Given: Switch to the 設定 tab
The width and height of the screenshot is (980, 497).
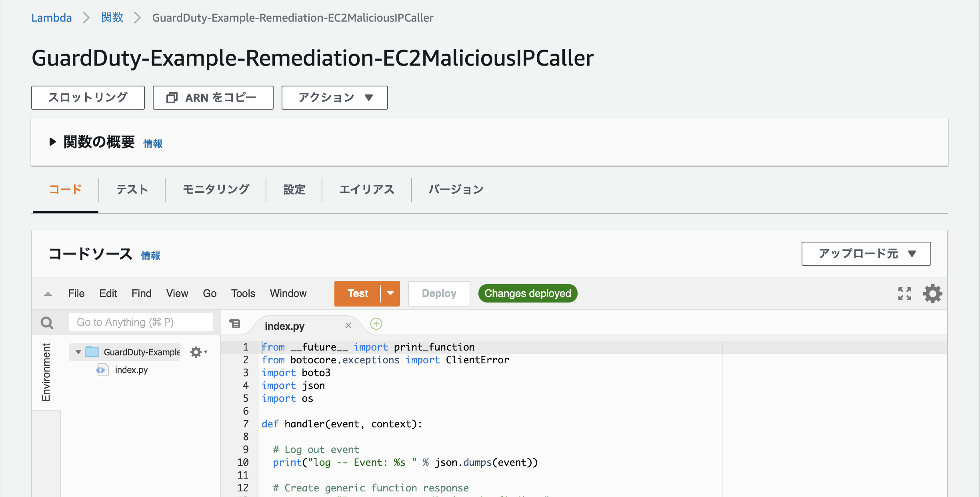Looking at the screenshot, I should [x=294, y=189].
